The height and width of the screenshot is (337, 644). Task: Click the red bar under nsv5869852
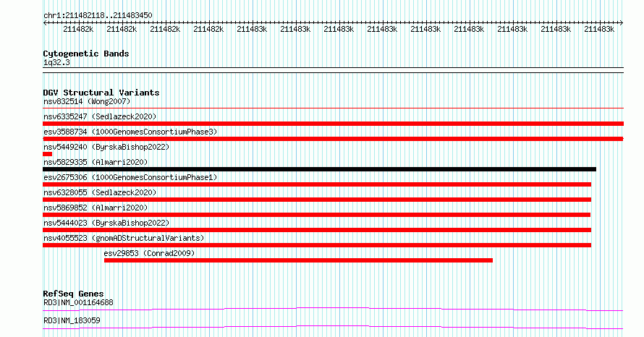pos(316,215)
